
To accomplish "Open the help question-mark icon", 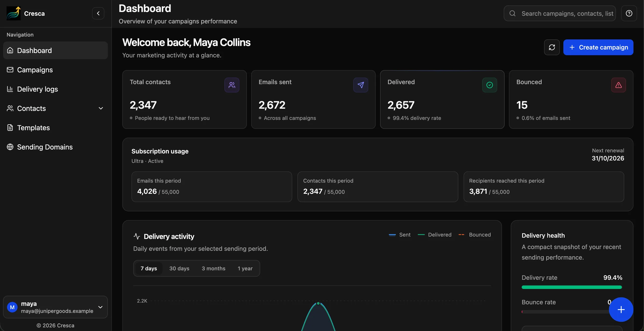I will pyautogui.click(x=629, y=13).
